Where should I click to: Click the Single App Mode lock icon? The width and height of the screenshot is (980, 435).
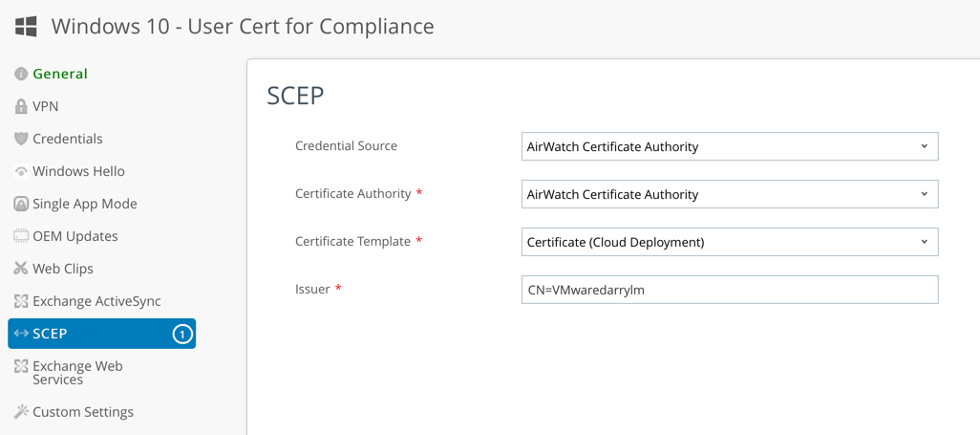pyautogui.click(x=21, y=204)
